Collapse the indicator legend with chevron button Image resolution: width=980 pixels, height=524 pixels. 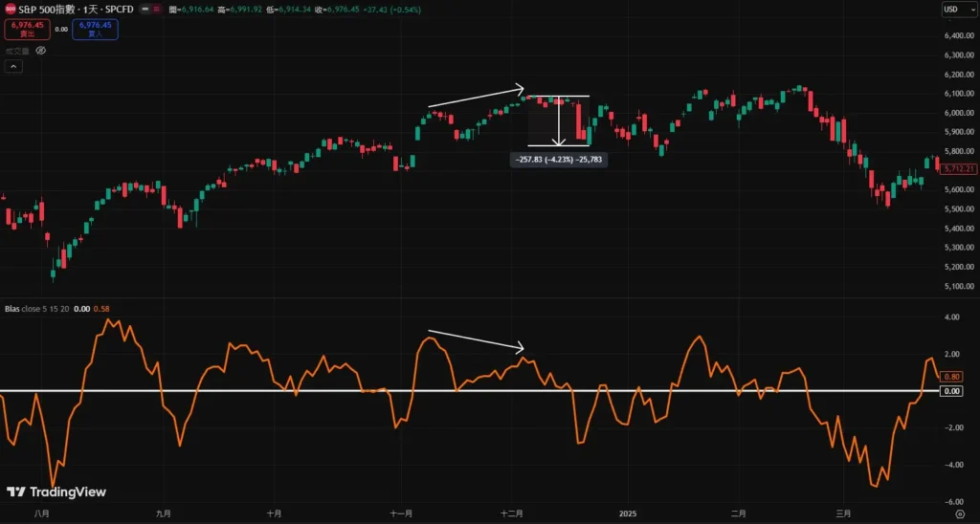pyautogui.click(x=13, y=66)
